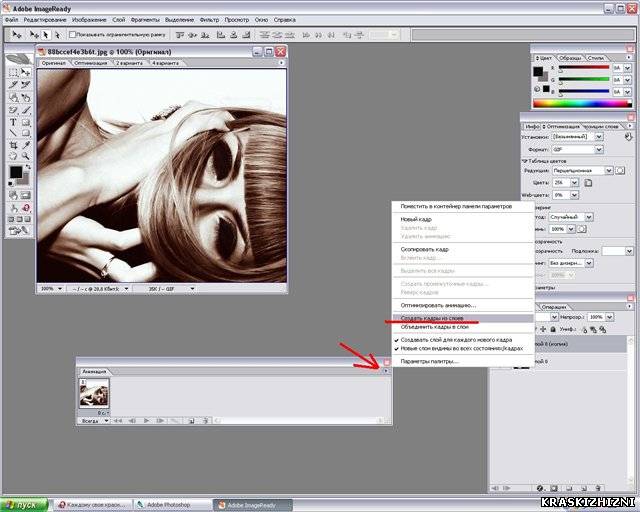Select the Slice tool

[13, 85]
